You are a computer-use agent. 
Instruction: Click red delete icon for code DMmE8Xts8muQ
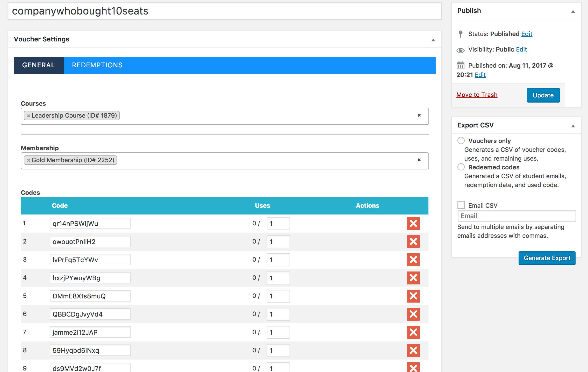point(413,296)
